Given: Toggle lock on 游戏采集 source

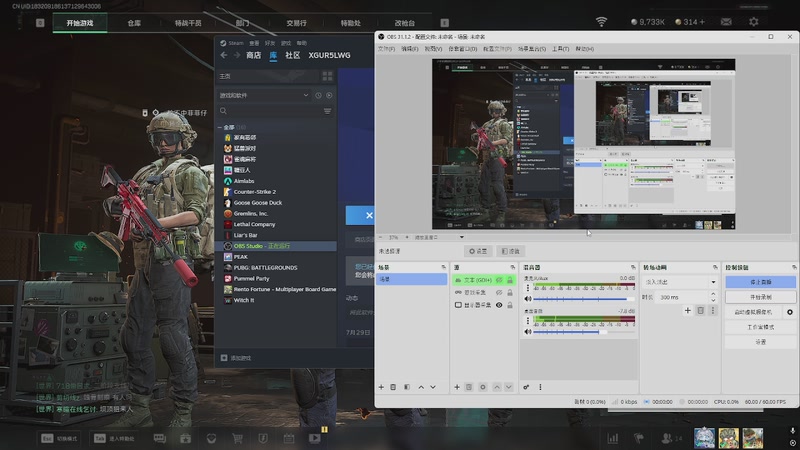Looking at the screenshot, I should coord(510,292).
